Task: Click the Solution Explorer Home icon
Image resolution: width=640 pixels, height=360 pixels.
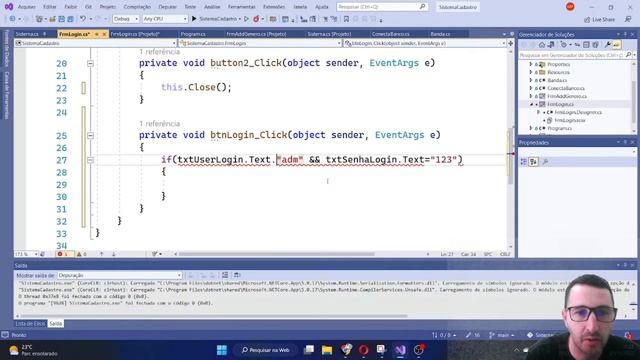Action: [542, 45]
